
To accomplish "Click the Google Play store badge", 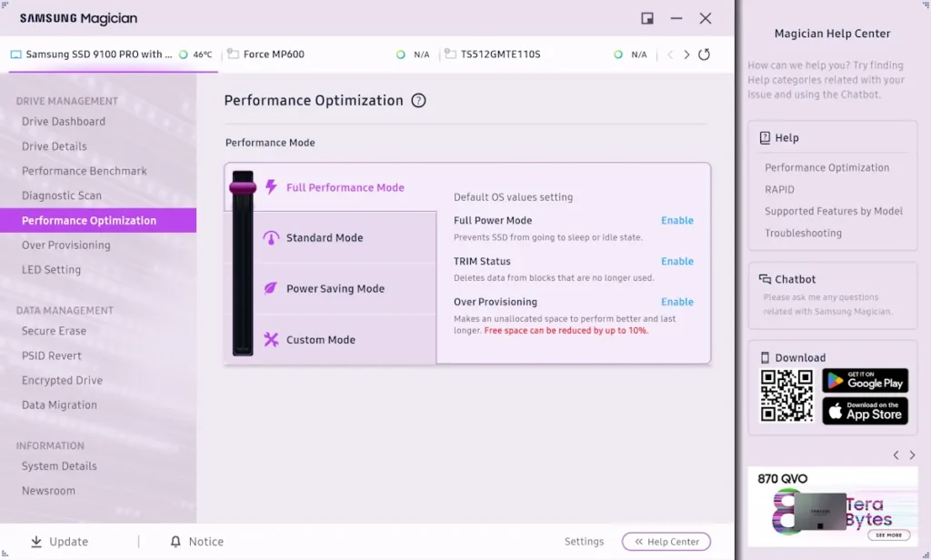I will coord(866,380).
